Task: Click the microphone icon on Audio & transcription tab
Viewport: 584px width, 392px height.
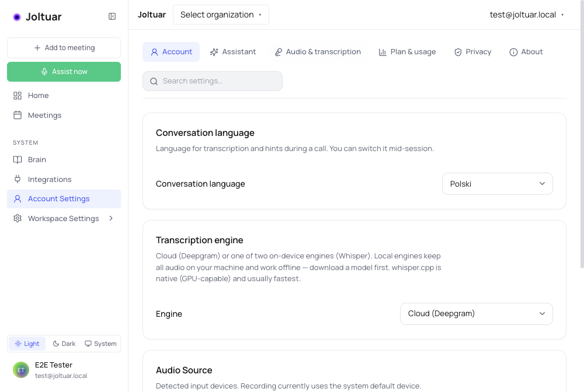Action: pos(278,52)
